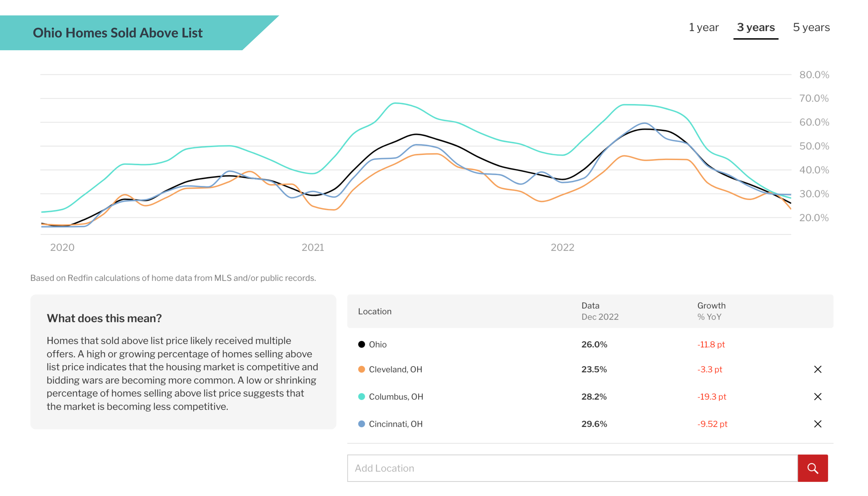Click the teal Columbus legend dot
Image resolution: width=868 pixels, height=496 pixels.
(362, 397)
